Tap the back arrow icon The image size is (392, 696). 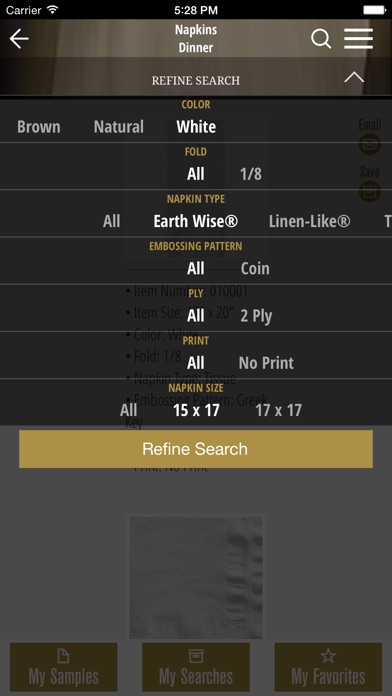click(x=19, y=39)
